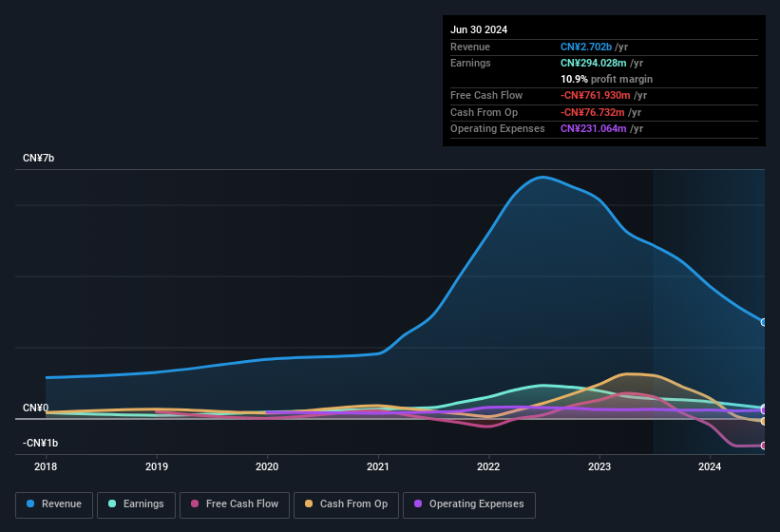
Task: Click the CN¥2.702b revenue value
Action: (586, 47)
